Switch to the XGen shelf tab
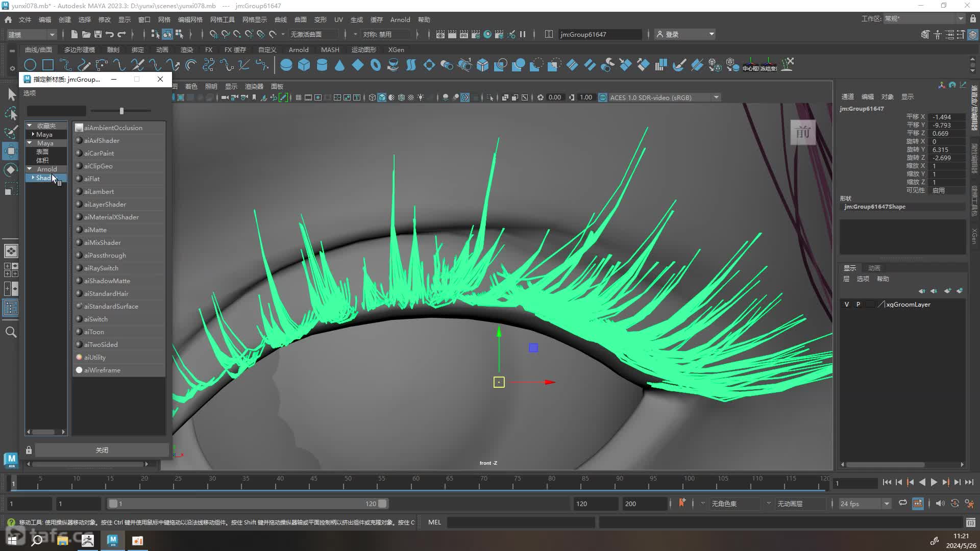This screenshot has height=551, width=980. click(396, 49)
